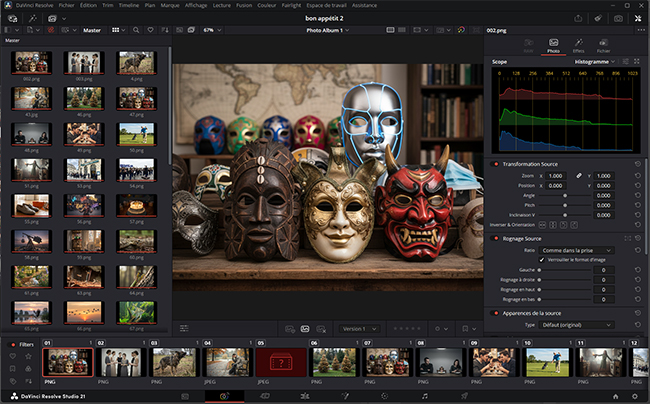Expand the scope to fullscreen icon
650x404 pixels.
[x=637, y=61]
